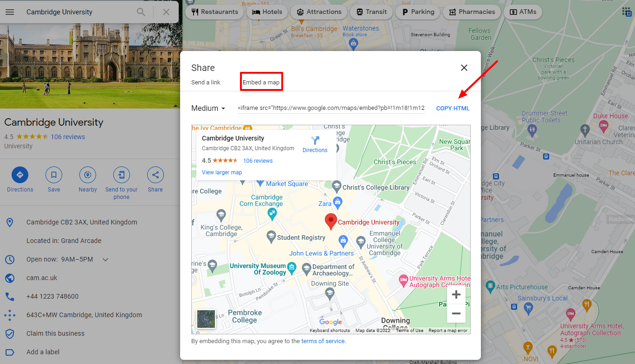The image size is (635, 364).
Task: Click phone number +44 1223 748600
Action: (x=52, y=296)
